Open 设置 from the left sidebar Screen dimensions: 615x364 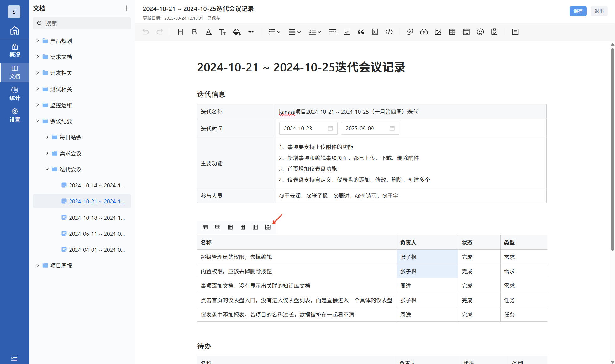click(14, 115)
